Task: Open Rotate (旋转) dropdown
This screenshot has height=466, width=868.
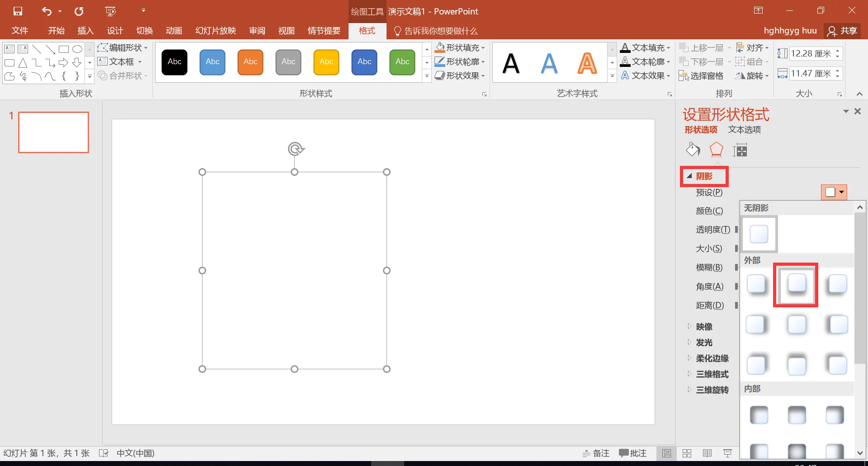Action: click(x=752, y=76)
